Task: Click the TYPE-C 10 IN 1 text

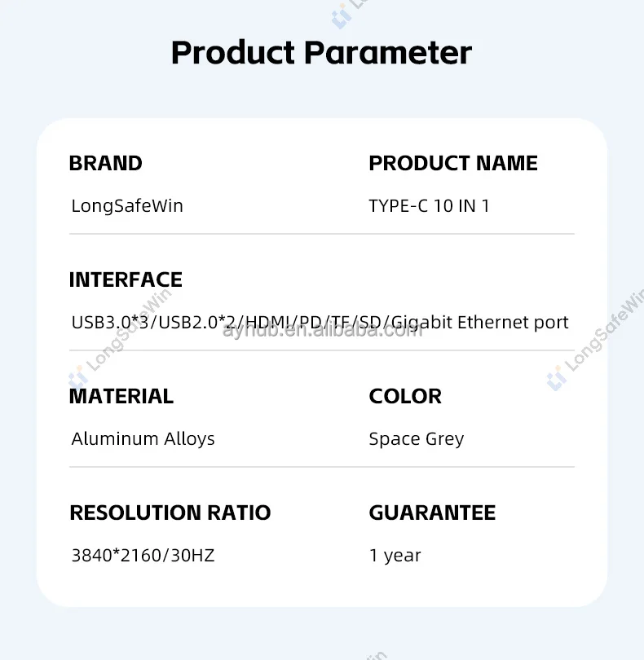Action: click(429, 206)
